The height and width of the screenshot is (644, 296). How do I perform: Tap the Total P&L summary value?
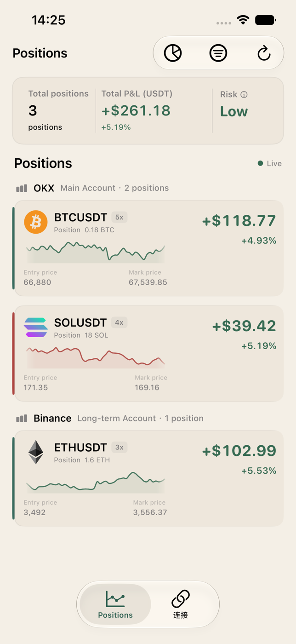click(x=136, y=111)
